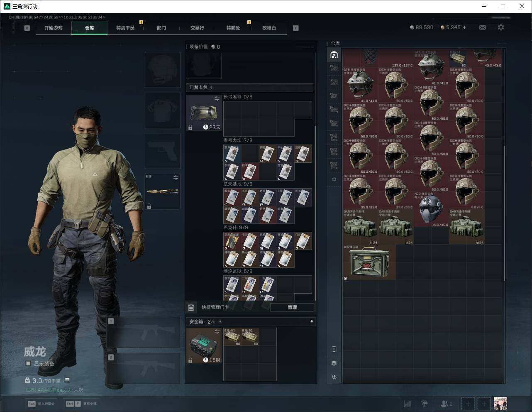Select the equipped golden knife
This screenshot has width=532, height=412.
tap(163, 191)
